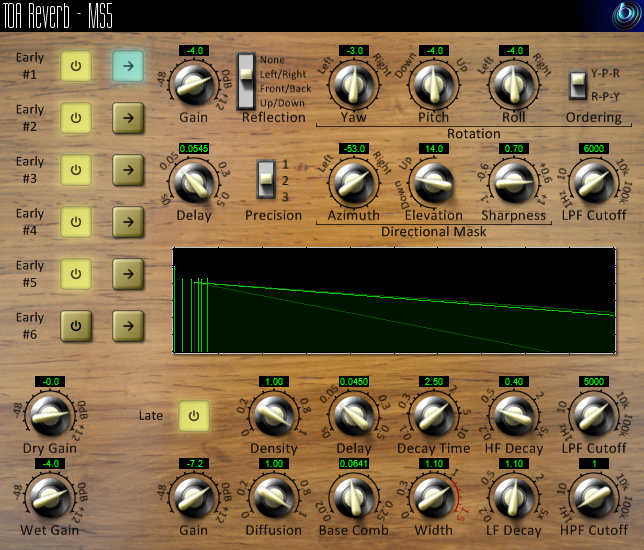Click the Density knob
This screenshot has height=550, width=644.
coord(274,416)
